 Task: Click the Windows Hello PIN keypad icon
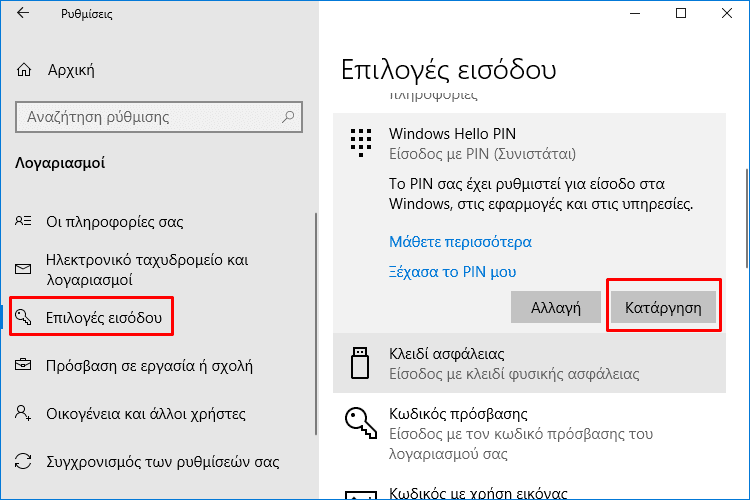(x=361, y=143)
